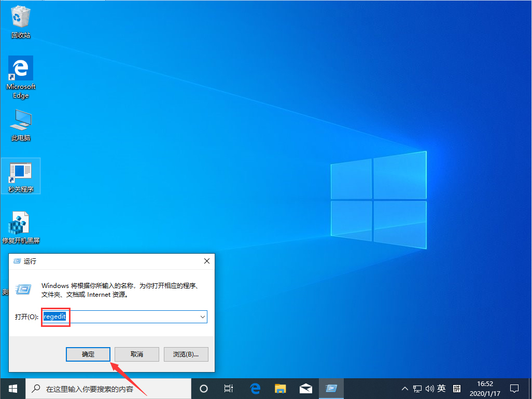Click 浏览(B)... to browse files

pos(186,354)
